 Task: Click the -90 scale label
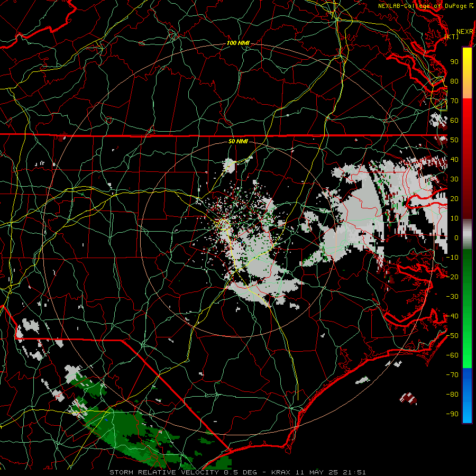452,414
